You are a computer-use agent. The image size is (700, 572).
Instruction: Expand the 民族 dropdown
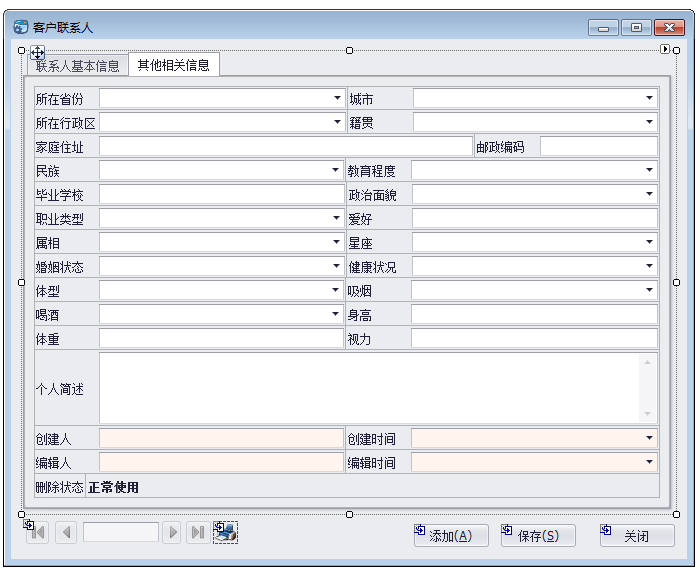pos(335,170)
